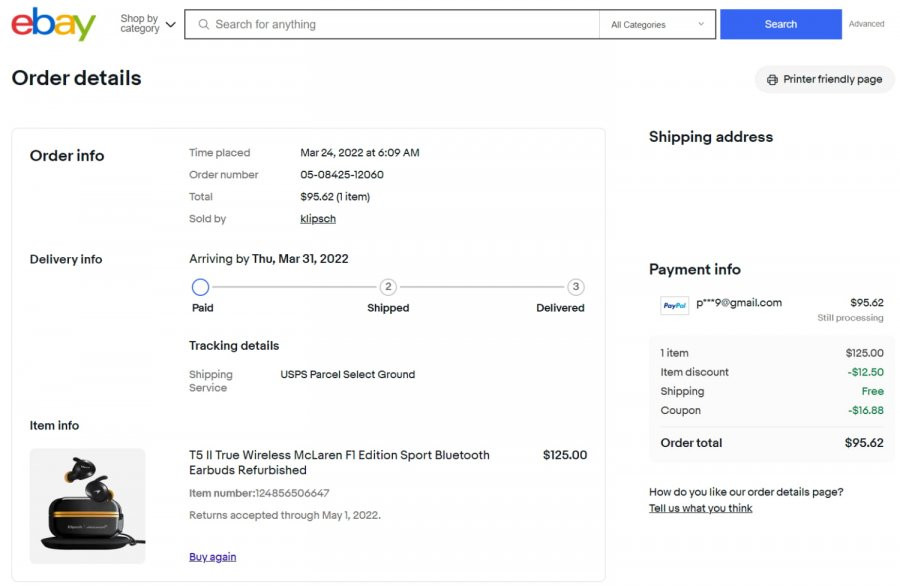This screenshot has height=586, width=900.
Task: Click the Paid step circle
Action: coord(200,286)
